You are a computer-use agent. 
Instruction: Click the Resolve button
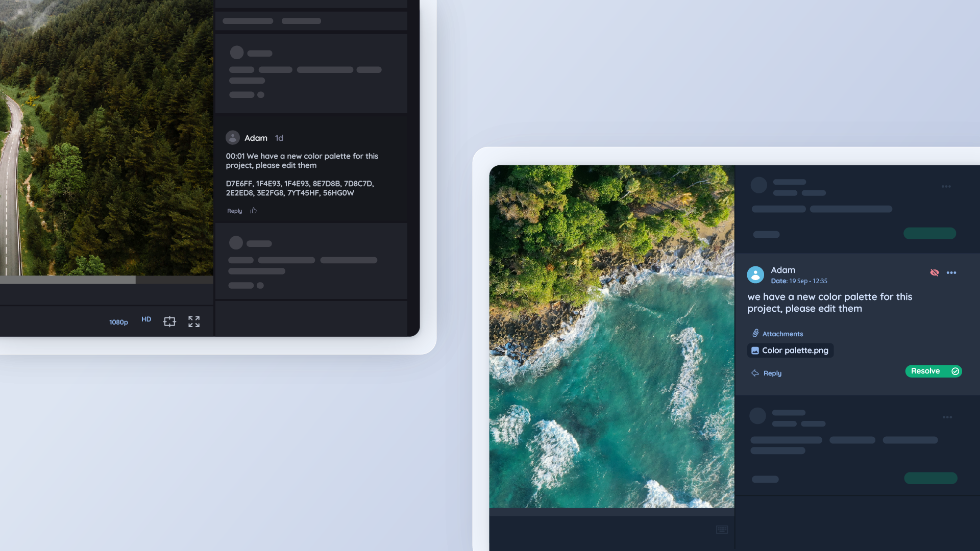point(933,371)
